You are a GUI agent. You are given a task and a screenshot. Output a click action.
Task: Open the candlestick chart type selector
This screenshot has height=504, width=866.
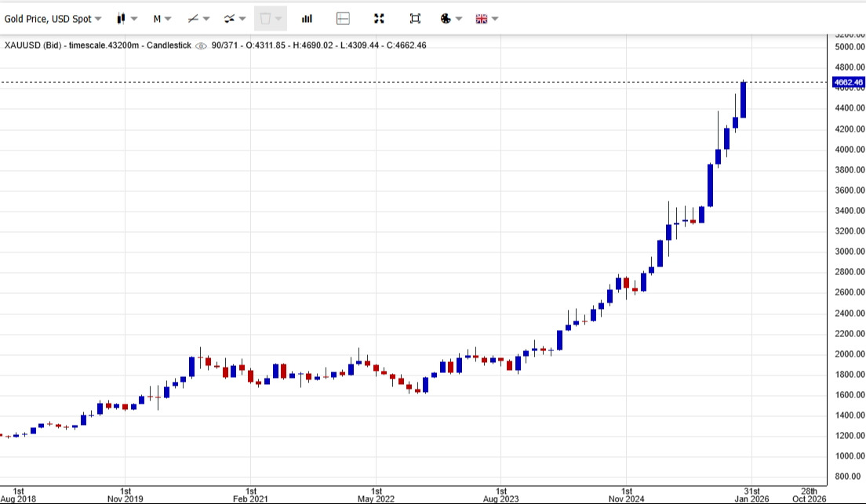[126, 18]
